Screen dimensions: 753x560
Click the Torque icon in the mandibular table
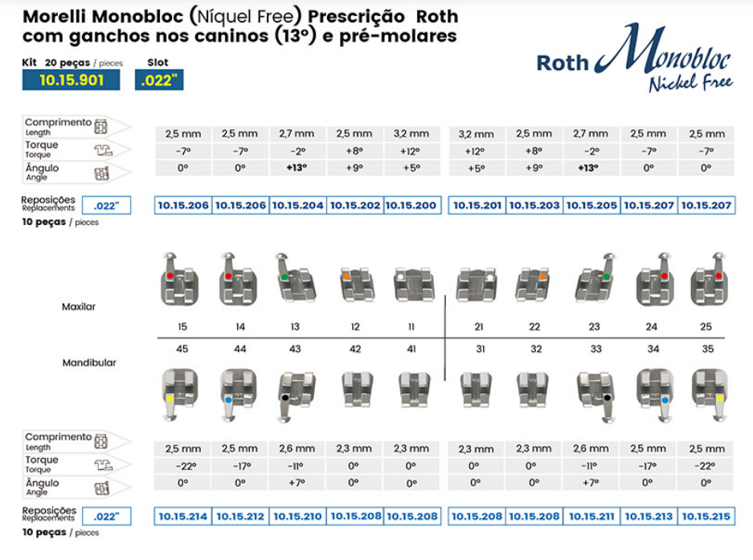103,465
